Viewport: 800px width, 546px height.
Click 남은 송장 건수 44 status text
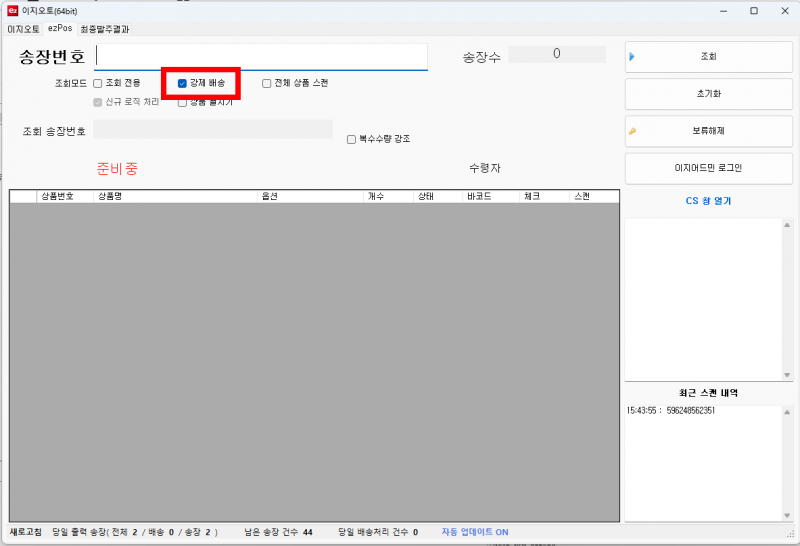[x=278, y=532]
